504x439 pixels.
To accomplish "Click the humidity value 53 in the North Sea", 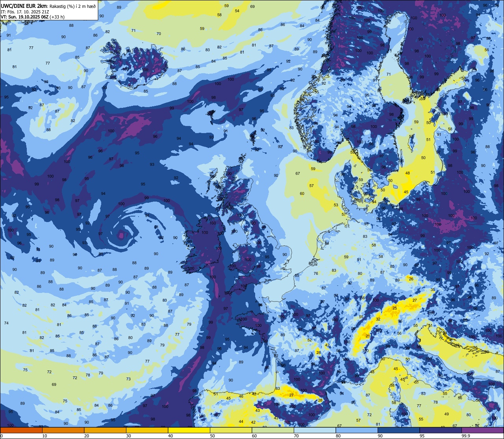I will [336, 205].
